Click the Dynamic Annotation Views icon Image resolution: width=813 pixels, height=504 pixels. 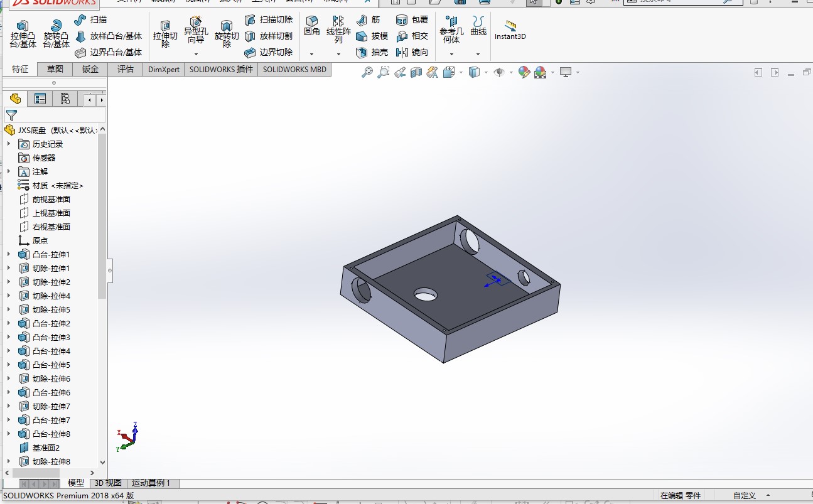(432, 73)
